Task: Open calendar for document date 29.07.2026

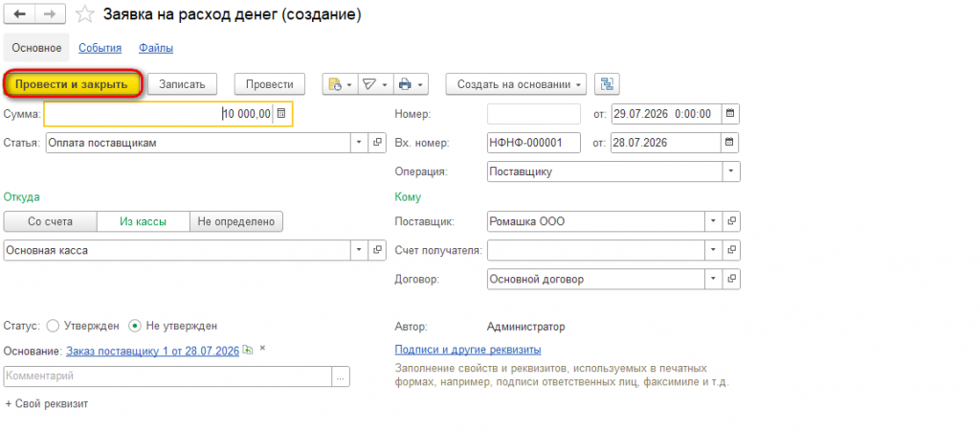Action: (730, 114)
